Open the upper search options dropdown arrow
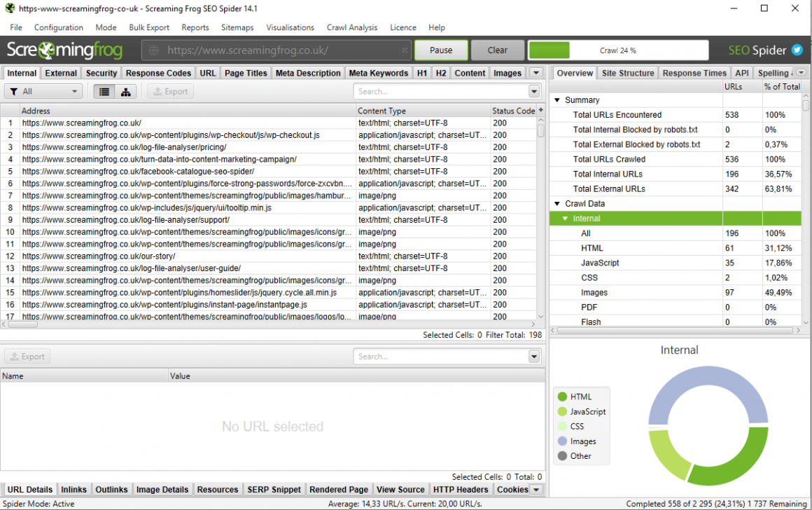The width and height of the screenshot is (812, 510). tap(534, 92)
